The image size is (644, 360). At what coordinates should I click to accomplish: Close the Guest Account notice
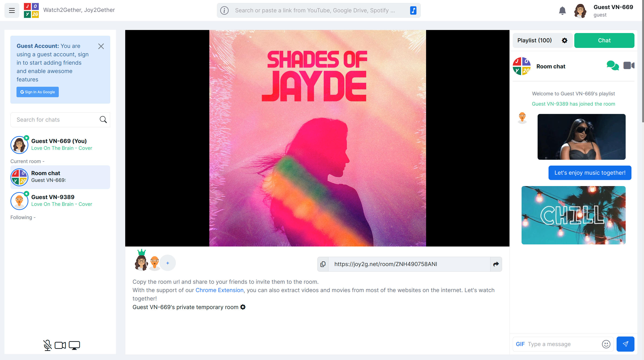pyautogui.click(x=101, y=46)
